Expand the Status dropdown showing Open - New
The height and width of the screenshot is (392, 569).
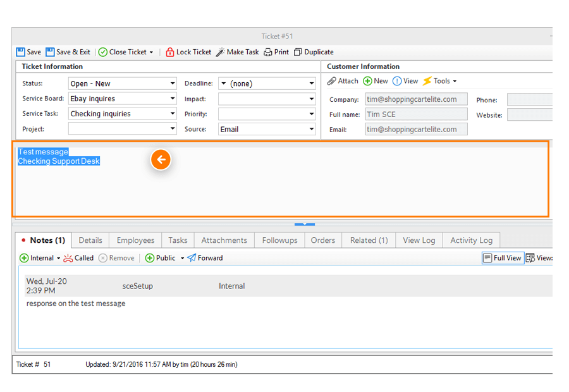coord(173,83)
